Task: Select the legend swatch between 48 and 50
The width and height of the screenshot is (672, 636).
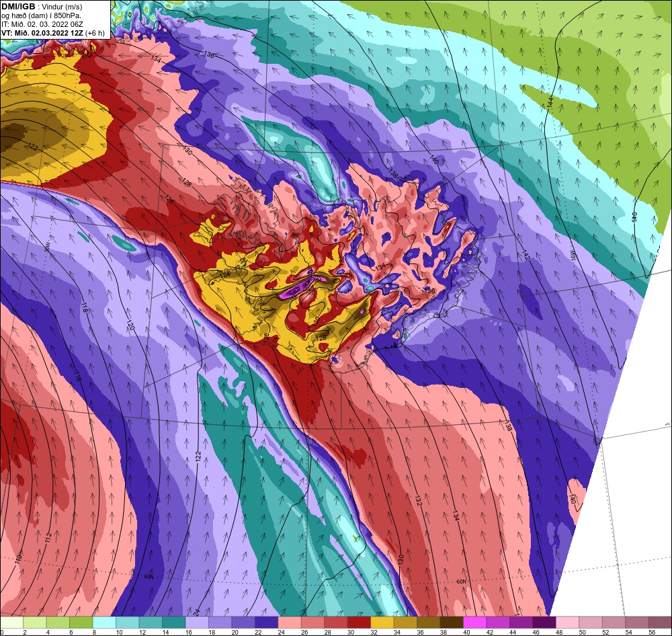Action: click(x=568, y=623)
